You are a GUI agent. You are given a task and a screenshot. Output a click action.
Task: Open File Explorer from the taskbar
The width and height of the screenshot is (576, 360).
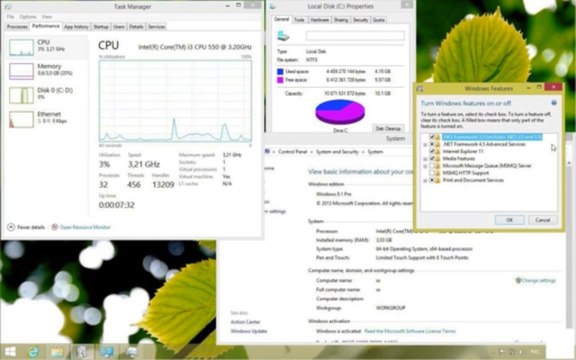tap(57, 352)
